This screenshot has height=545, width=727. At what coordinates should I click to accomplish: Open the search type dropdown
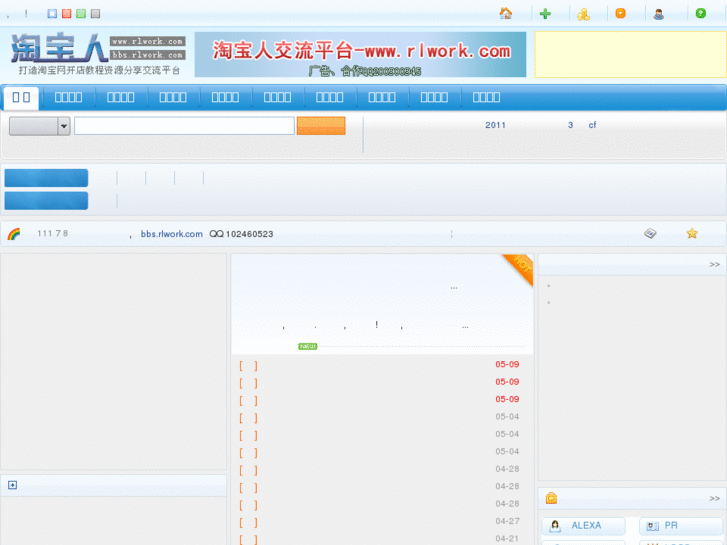point(40,126)
